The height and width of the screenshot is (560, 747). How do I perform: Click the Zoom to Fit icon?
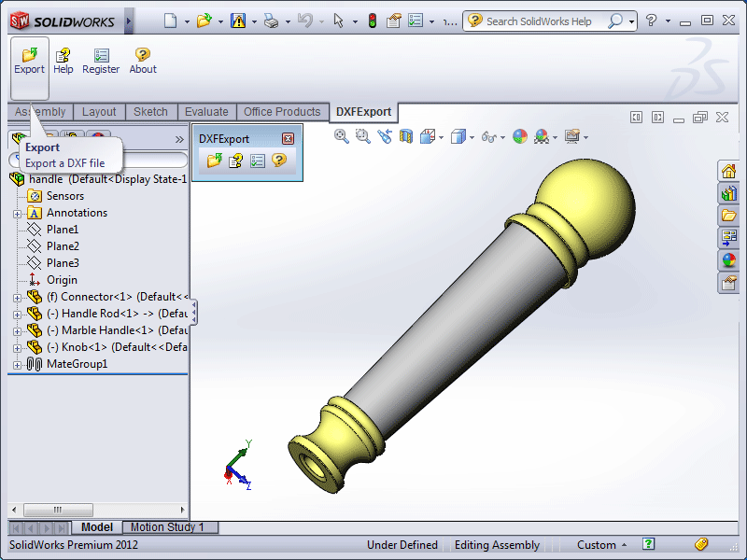pos(341,136)
